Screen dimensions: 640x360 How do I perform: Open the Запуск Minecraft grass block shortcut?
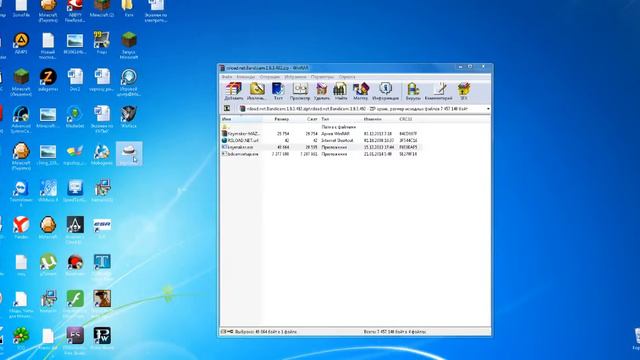[x=129, y=45]
